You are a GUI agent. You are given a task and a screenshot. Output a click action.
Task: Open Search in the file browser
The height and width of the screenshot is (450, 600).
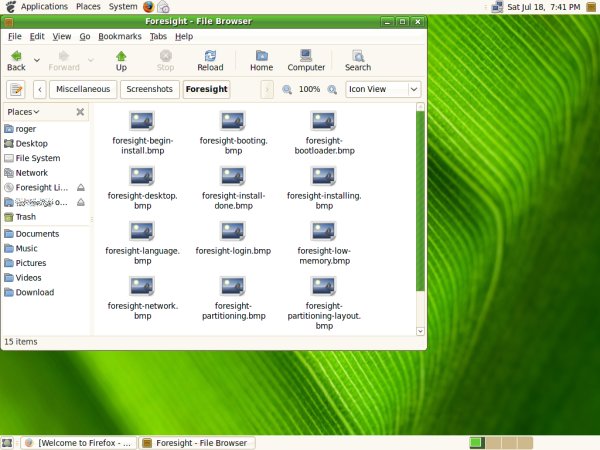pyautogui.click(x=358, y=60)
